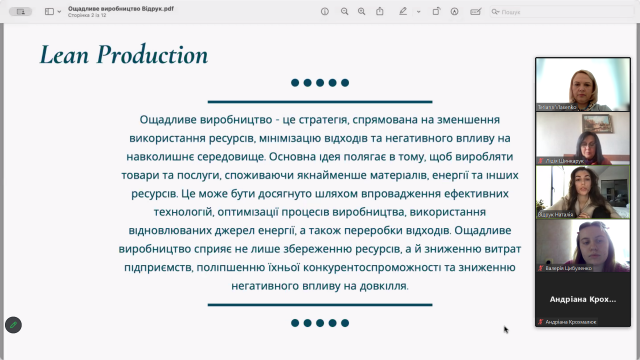Click the file title Ощадливе виробництво Відрук.pdf
Image resolution: width=640 pixels, height=360 pixels.
coord(121,9)
